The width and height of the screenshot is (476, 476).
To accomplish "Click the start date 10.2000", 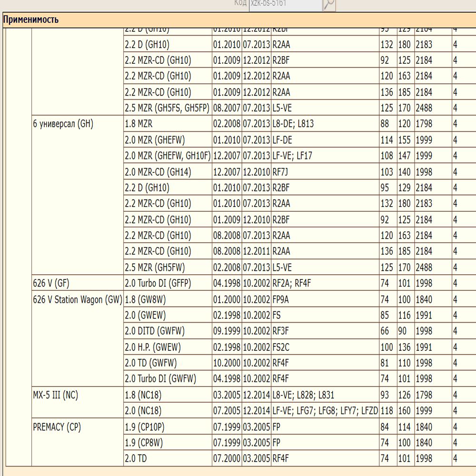I will [227, 362].
